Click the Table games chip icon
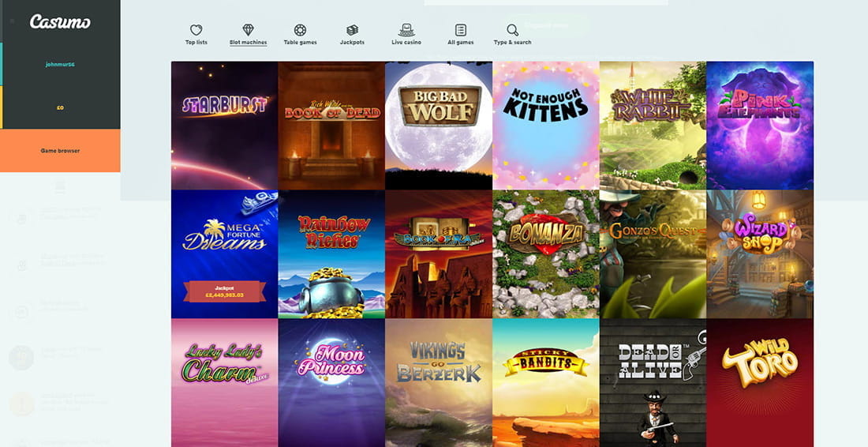 coord(300,30)
